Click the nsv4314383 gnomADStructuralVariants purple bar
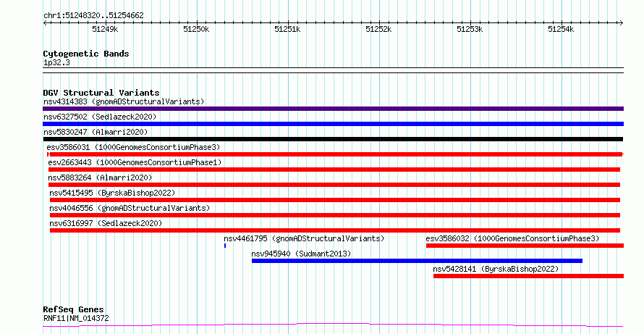 (x=333, y=109)
